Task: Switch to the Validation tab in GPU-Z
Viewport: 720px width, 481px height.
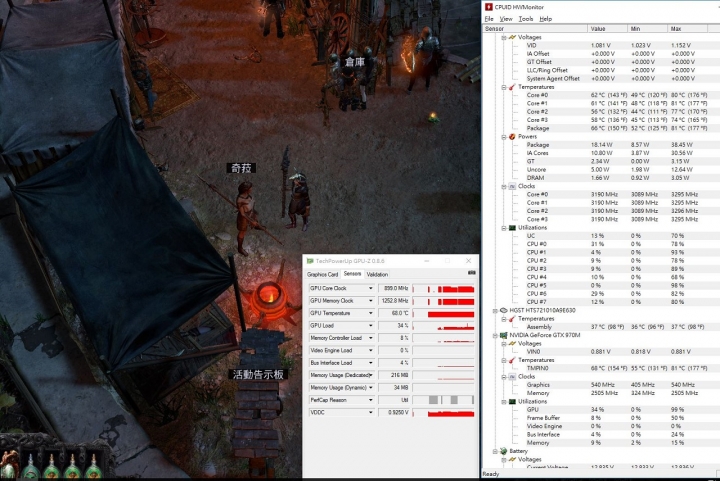Action: pos(377,274)
